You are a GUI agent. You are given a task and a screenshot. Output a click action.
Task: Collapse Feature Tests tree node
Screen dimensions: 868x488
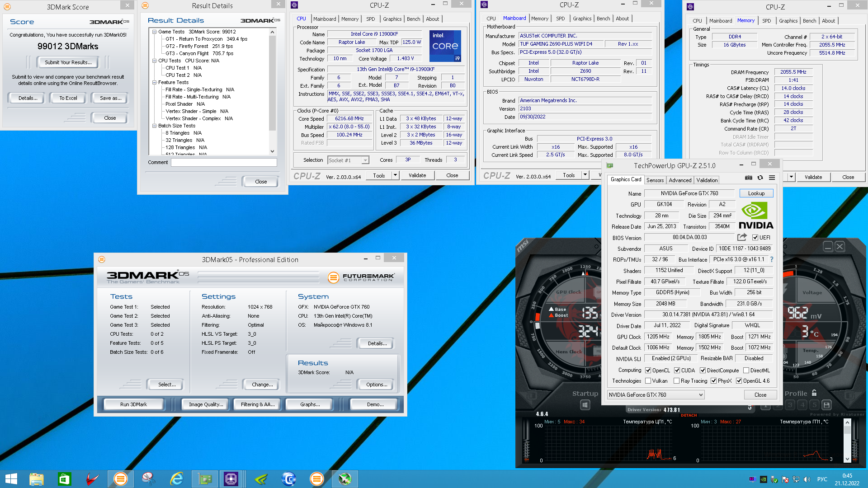[154, 82]
